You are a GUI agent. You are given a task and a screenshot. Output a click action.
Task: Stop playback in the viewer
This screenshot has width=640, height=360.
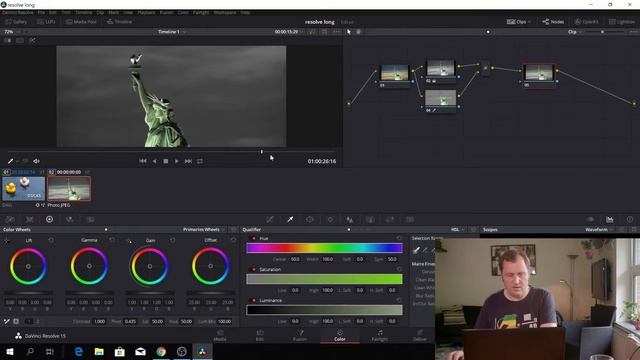[166, 161]
